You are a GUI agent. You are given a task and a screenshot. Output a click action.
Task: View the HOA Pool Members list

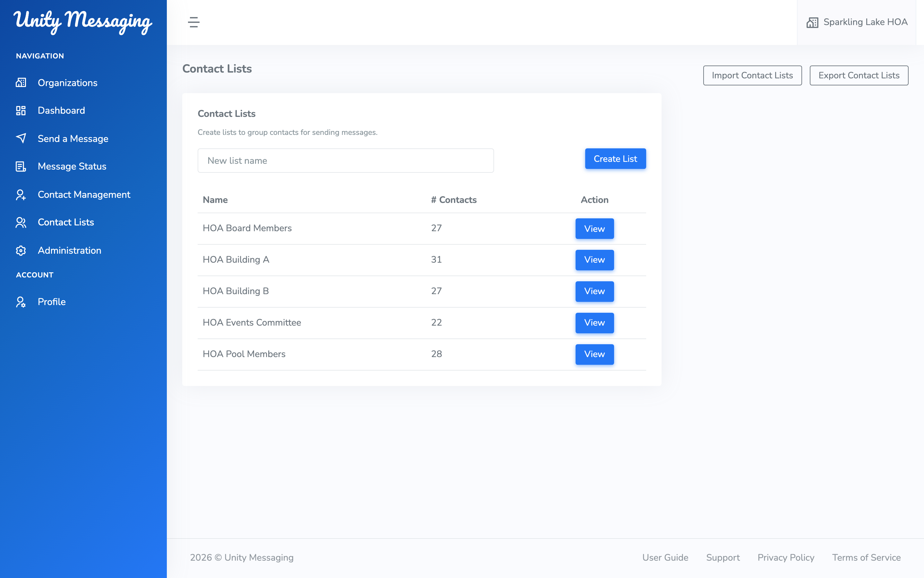tap(595, 355)
